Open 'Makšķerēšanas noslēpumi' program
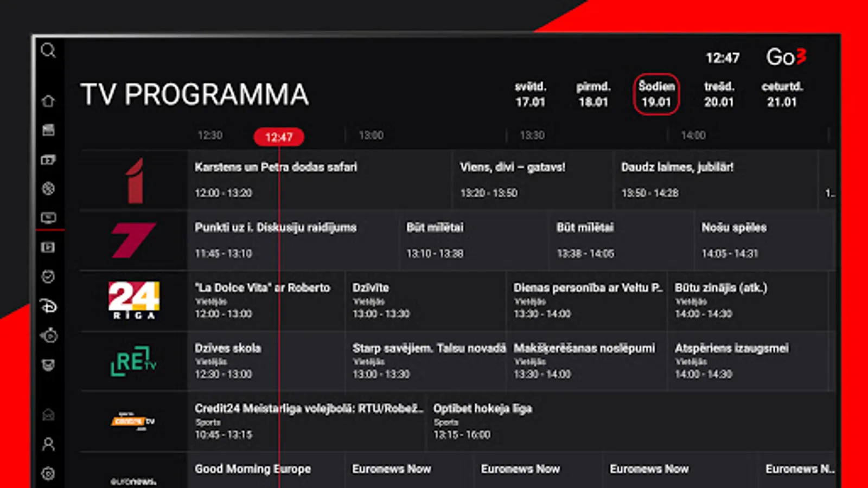868x488 pixels. click(587, 361)
